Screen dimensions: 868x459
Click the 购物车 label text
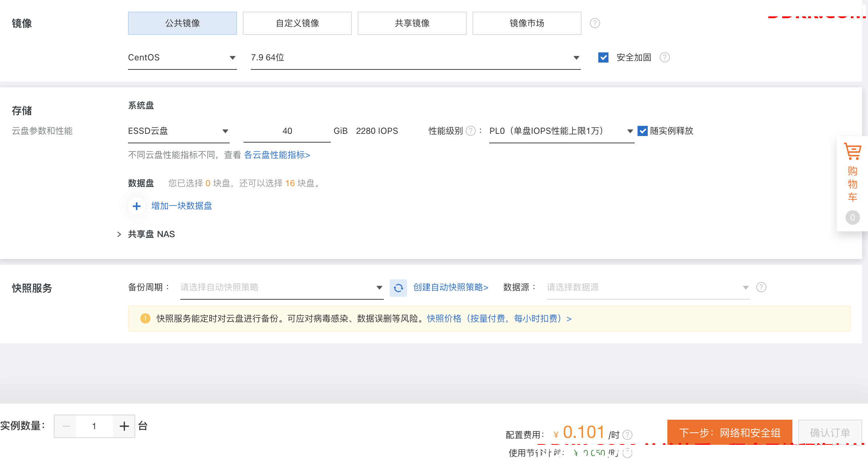852,184
